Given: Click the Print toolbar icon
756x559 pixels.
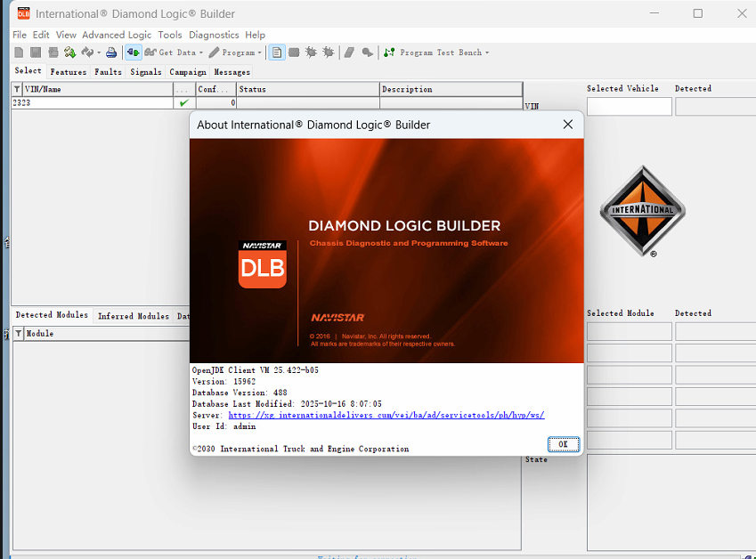Looking at the screenshot, I should 110,53.
